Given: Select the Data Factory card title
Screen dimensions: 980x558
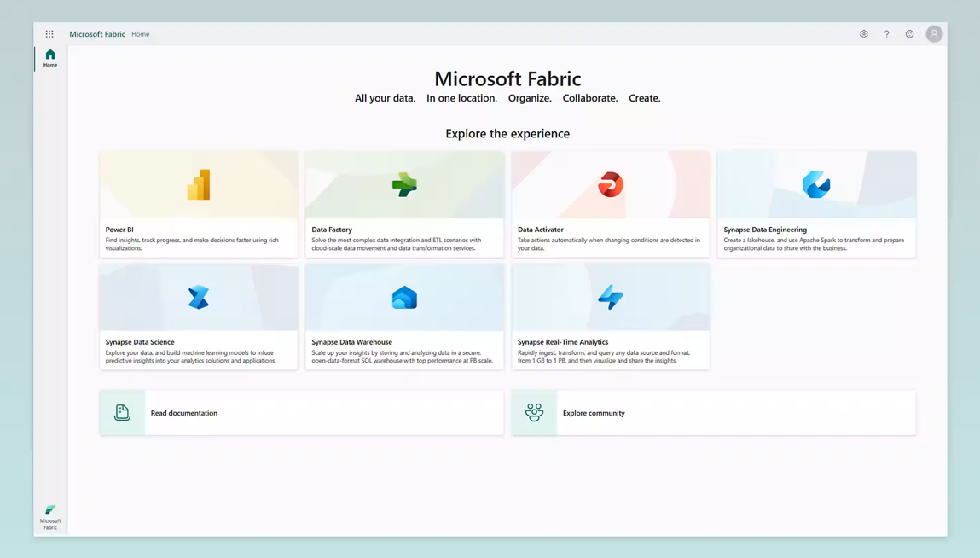Looking at the screenshot, I should [x=332, y=230].
